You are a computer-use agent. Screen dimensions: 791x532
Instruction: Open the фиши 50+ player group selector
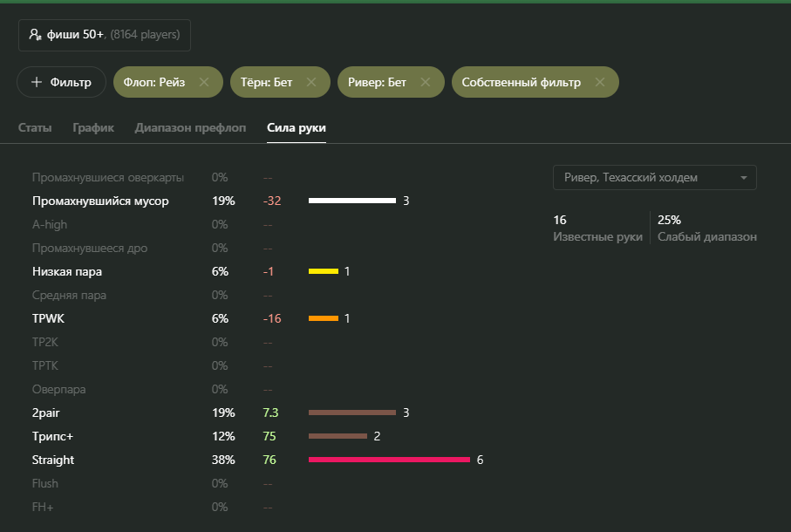click(x=105, y=35)
